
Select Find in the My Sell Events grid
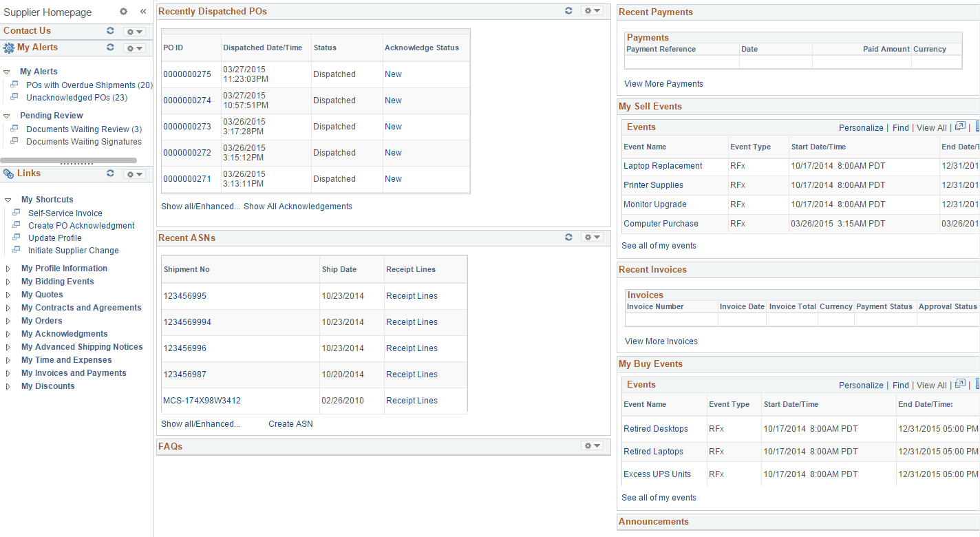tap(900, 127)
